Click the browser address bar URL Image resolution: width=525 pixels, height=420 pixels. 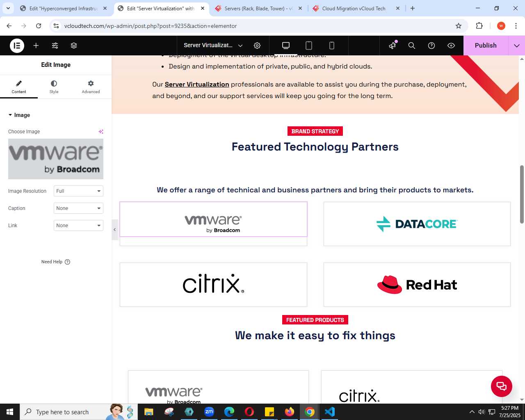(x=151, y=26)
